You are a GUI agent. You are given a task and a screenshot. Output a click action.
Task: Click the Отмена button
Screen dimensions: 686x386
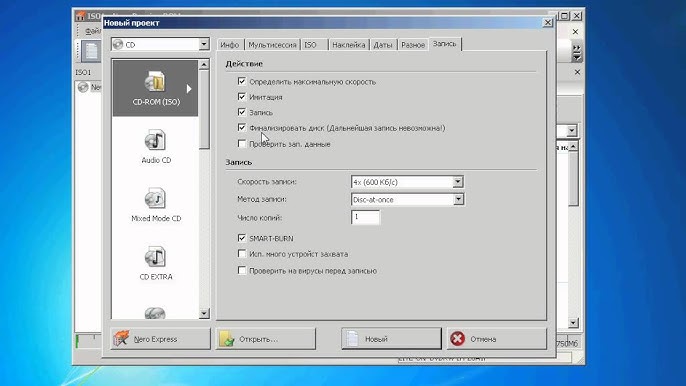click(497, 339)
